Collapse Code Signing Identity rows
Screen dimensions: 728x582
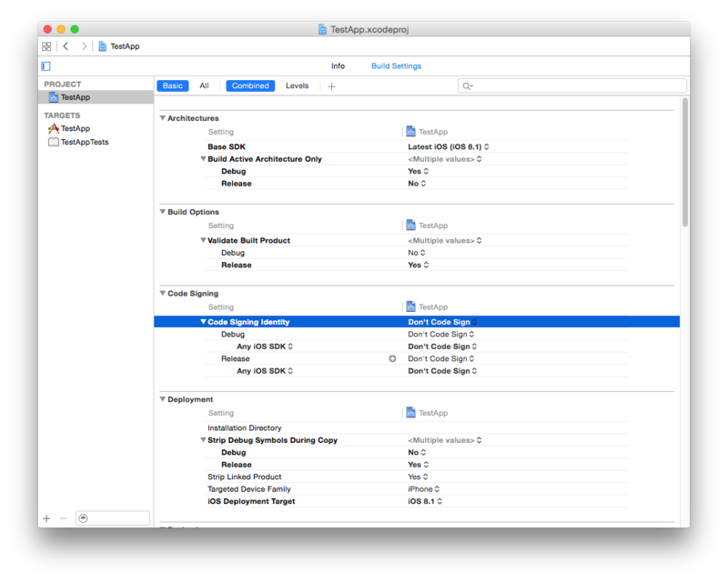(203, 322)
